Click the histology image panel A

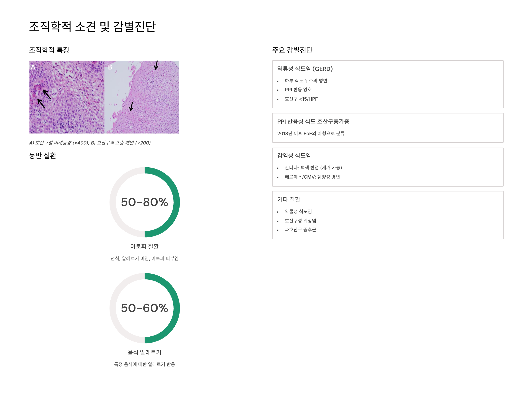point(67,97)
